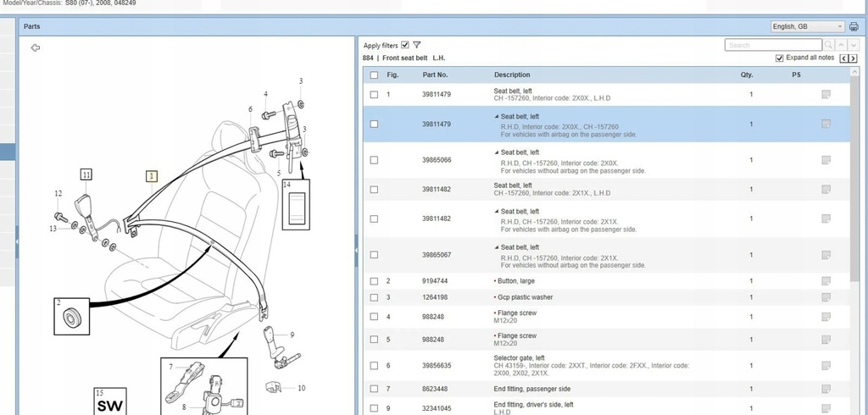Click the PS column header
Viewport: 868px width, 415px height.
(796, 75)
